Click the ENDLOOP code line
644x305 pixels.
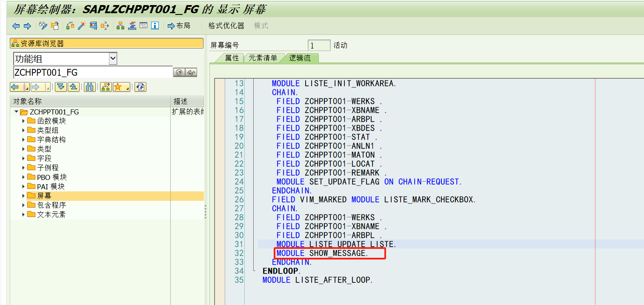pos(282,271)
